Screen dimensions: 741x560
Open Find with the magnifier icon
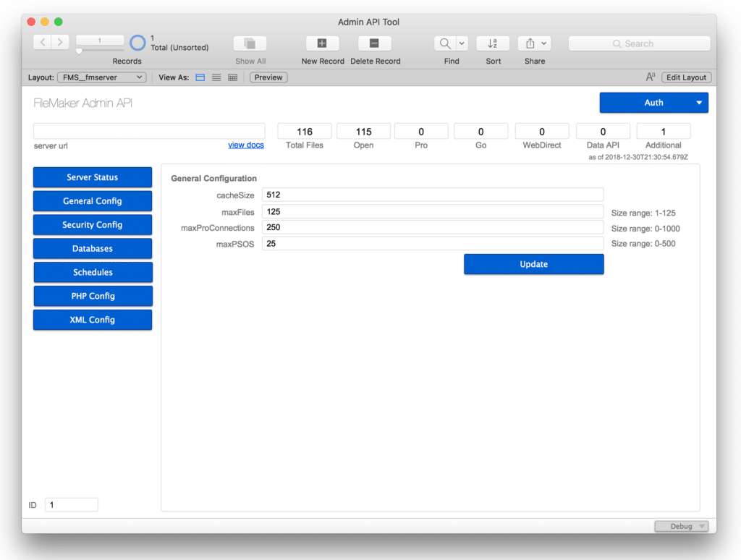(x=445, y=43)
